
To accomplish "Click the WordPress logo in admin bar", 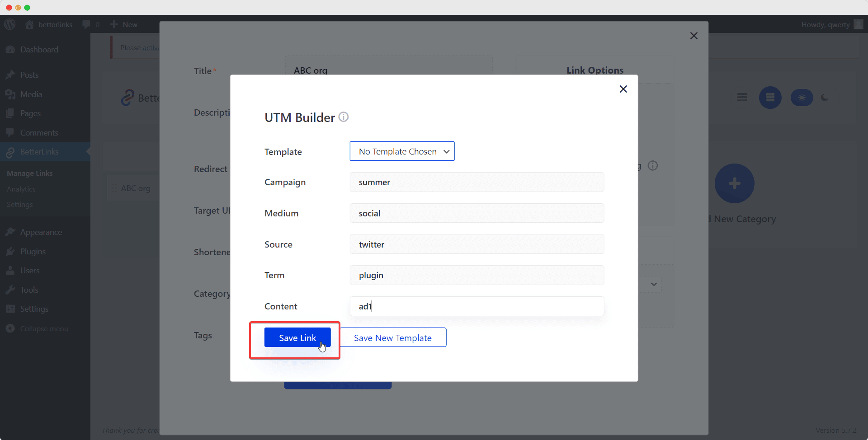I will [x=9, y=24].
